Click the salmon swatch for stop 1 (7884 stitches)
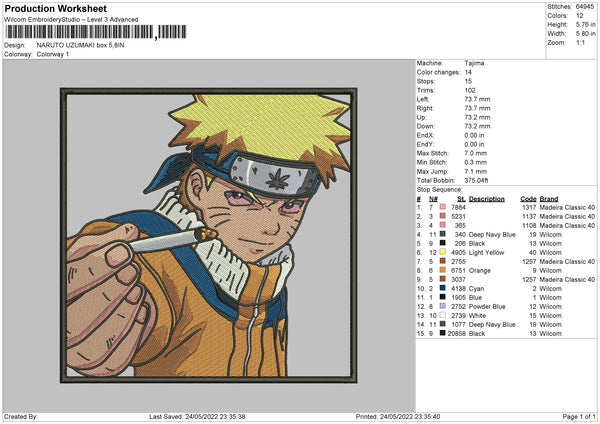This screenshot has width=600, height=424. 443,207
